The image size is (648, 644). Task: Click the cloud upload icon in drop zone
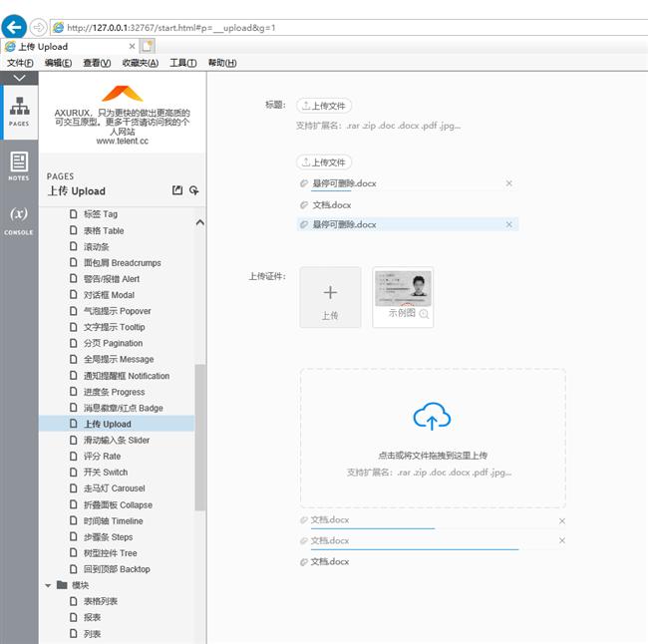coord(432,418)
